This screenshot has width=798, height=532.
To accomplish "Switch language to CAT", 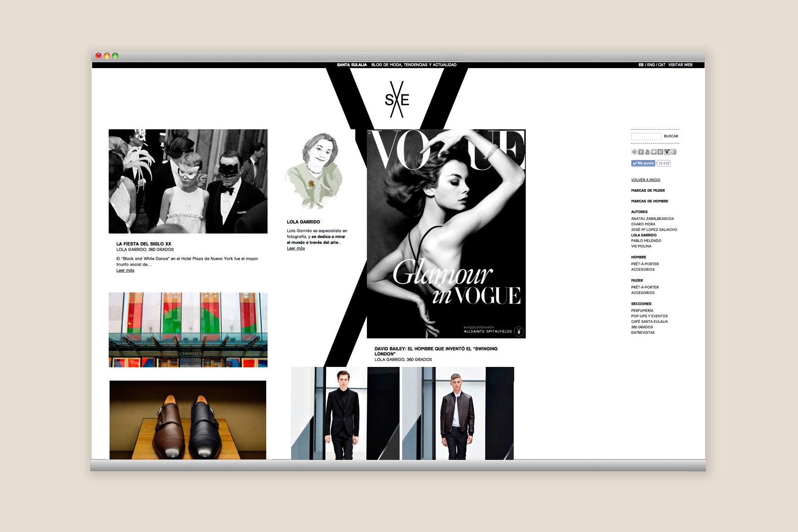I will pyautogui.click(x=662, y=65).
